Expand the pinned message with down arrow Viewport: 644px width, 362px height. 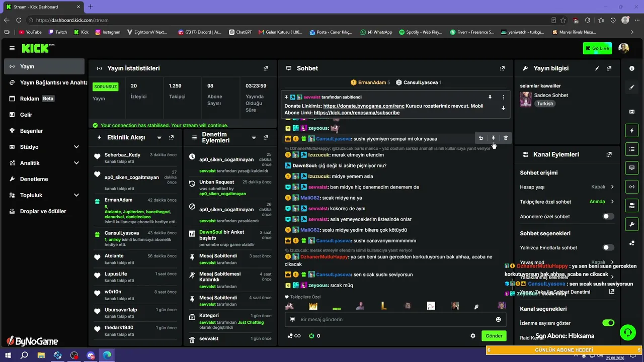[x=503, y=108]
